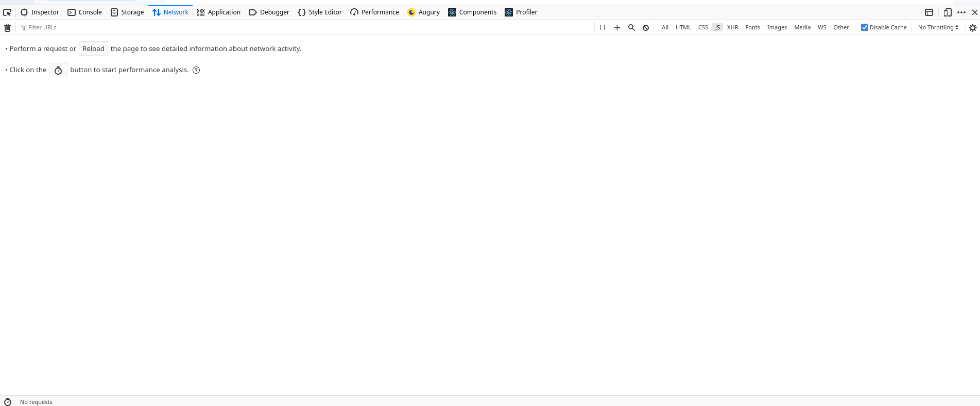Clear the network log with trash icon
This screenshot has width=980, height=406.
[x=7, y=28]
